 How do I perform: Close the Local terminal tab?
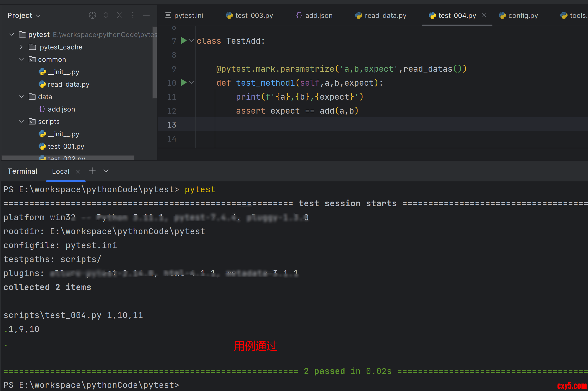point(78,171)
